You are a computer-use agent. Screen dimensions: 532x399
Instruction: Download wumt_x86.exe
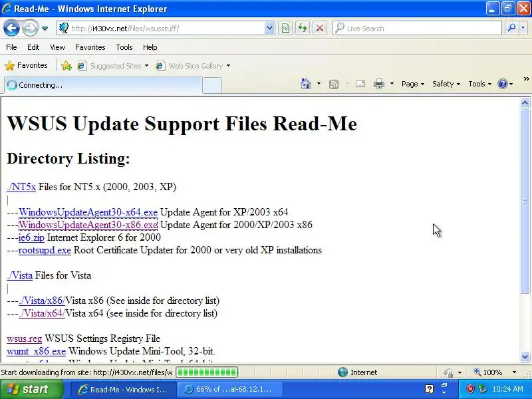pos(37,352)
